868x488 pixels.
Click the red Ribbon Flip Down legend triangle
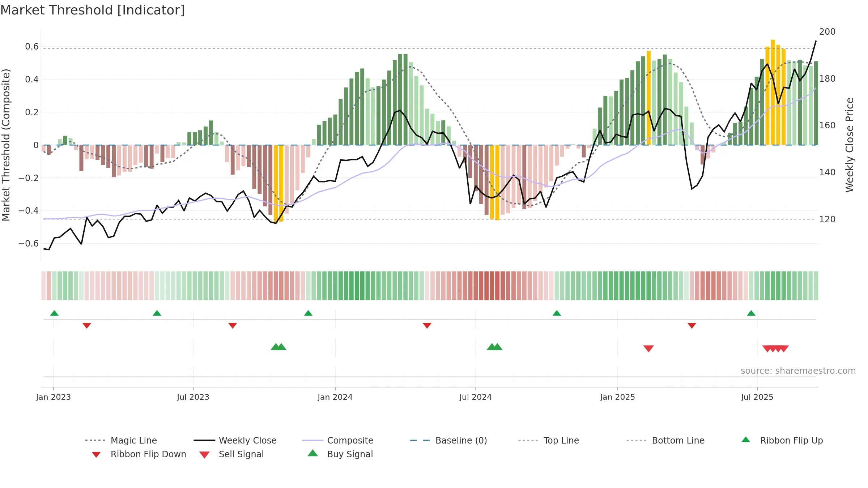[x=96, y=454]
